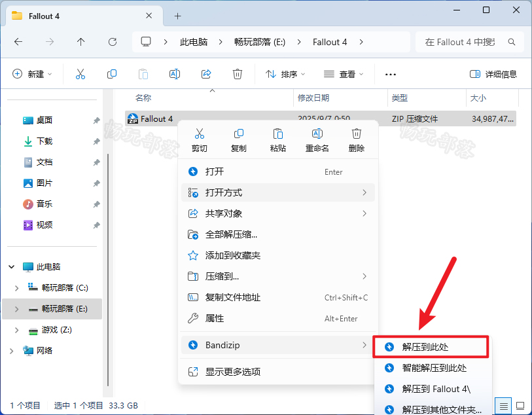Expand the 共享对象 submenu
The image size is (532, 415).
point(278,213)
